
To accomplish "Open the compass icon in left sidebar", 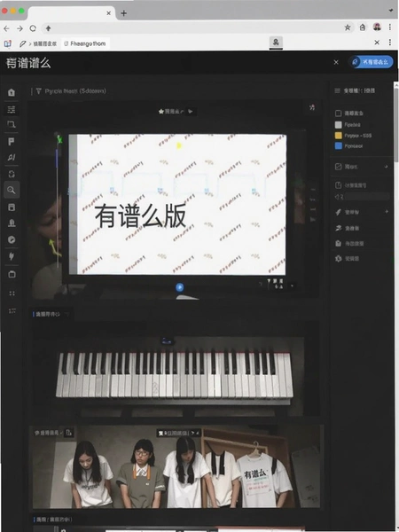I will [x=12, y=240].
